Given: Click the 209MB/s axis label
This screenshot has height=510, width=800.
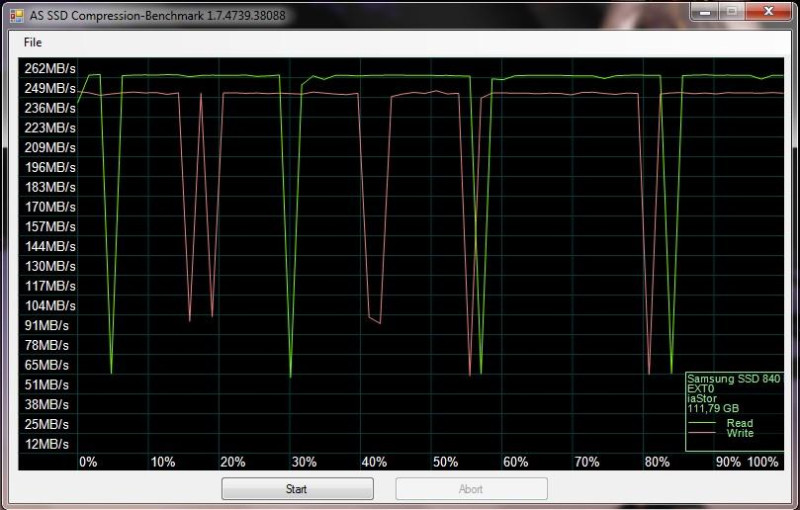Looking at the screenshot, I should tap(50, 147).
